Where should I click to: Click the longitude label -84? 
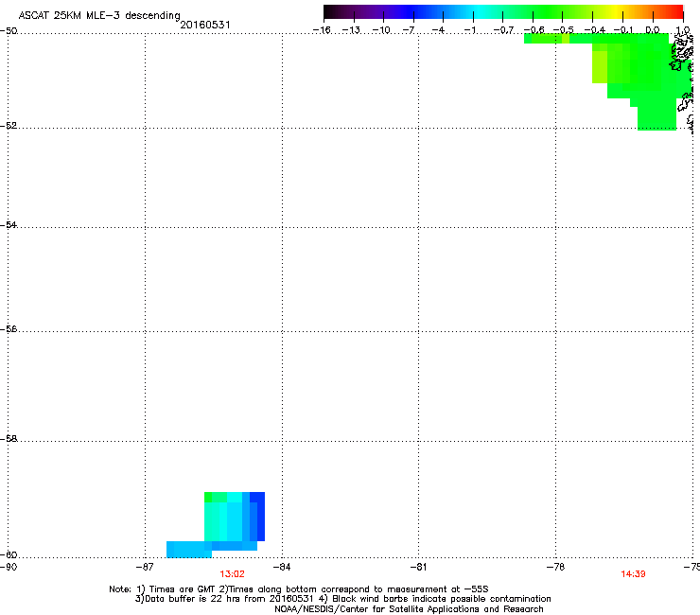tap(282, 567)
